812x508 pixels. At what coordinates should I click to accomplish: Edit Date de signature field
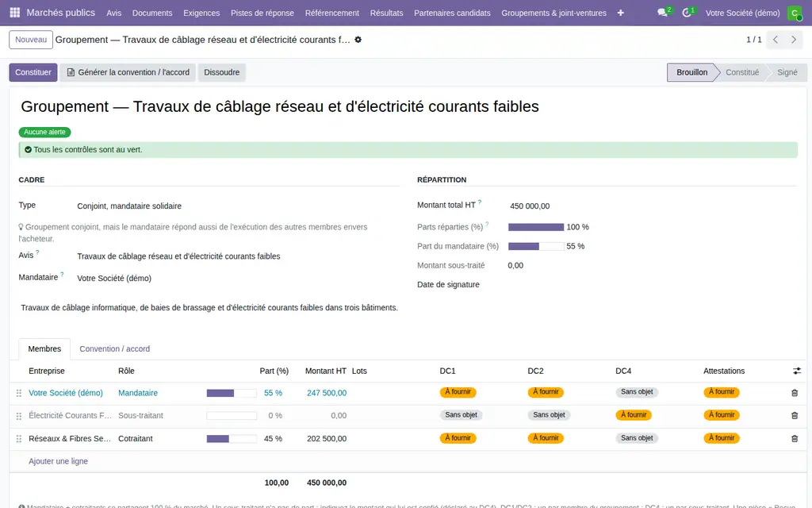(x=653, y=285)
